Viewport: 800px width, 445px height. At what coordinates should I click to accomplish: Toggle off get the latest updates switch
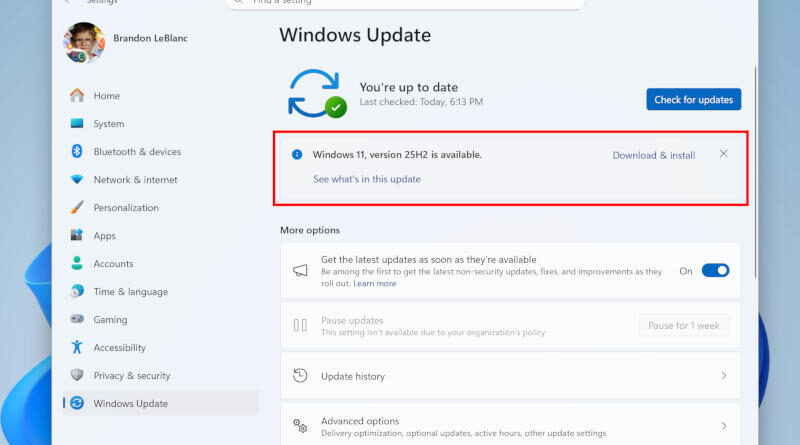click(x=715, y=270)
